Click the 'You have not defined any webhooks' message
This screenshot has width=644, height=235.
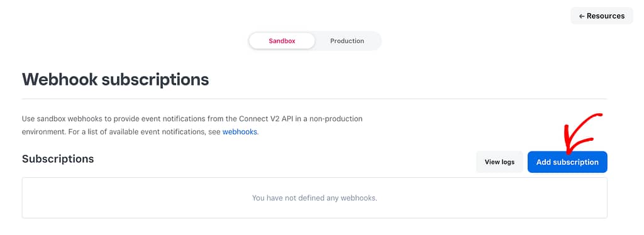(x=314, y=198)
